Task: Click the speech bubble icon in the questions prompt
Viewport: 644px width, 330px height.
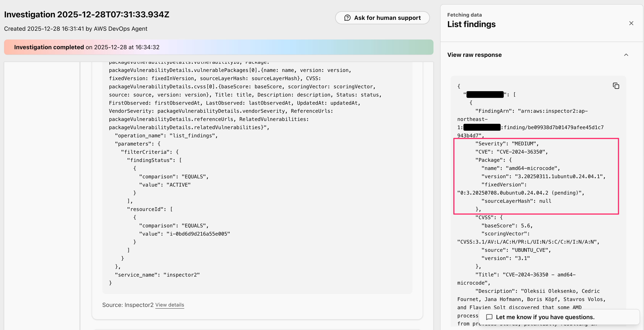Action: 490,317
